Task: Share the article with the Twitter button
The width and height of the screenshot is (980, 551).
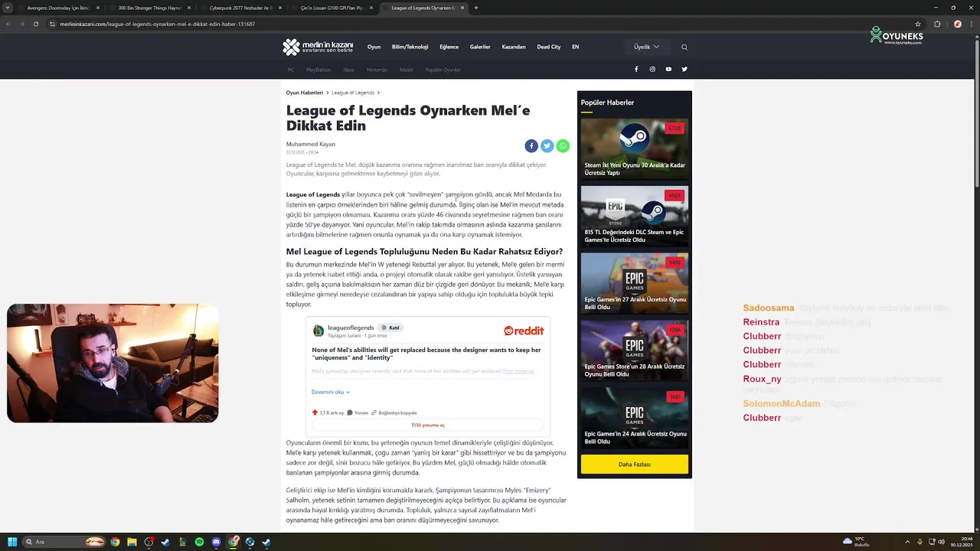Action: 547,145
